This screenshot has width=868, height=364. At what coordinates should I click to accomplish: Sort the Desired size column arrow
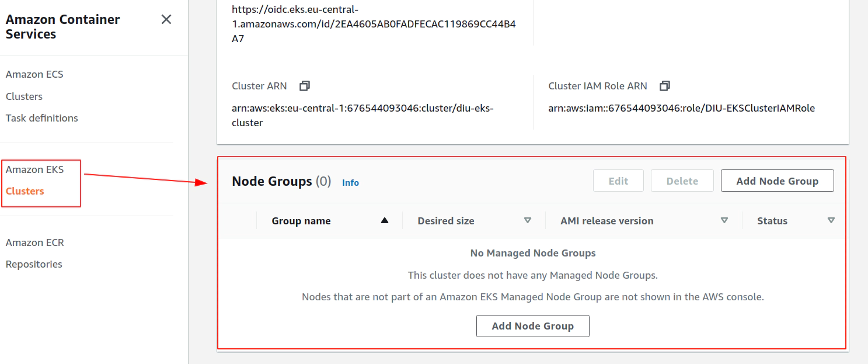[528, 220]
